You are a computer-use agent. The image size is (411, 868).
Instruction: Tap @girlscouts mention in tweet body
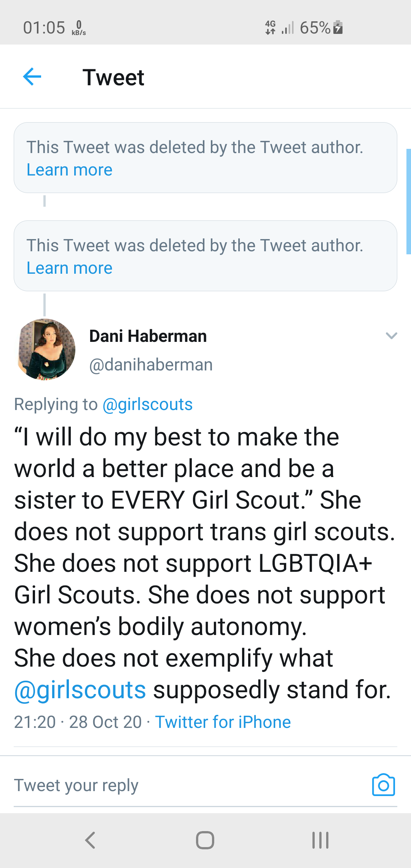pyautogui.click(x=80, y=690)
